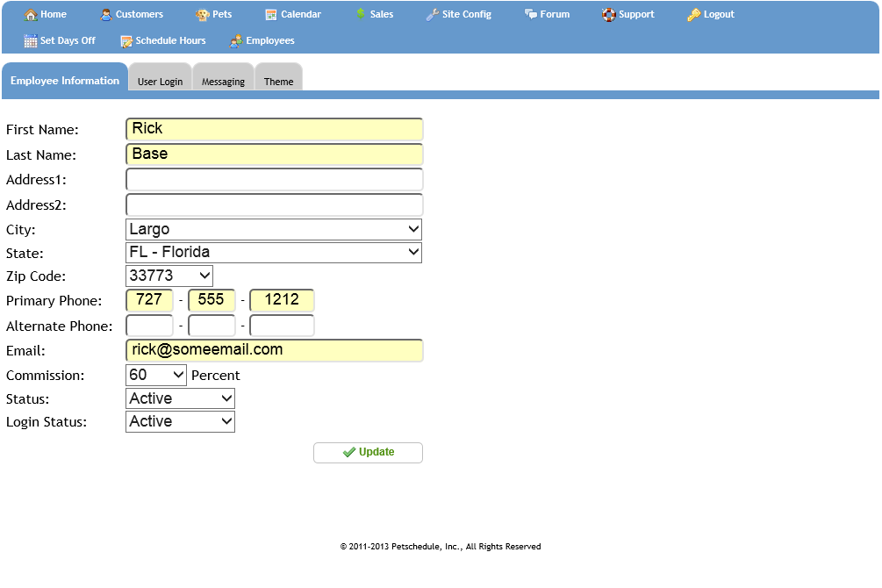Open the Status dropdown showing Active

click(180, 398)
